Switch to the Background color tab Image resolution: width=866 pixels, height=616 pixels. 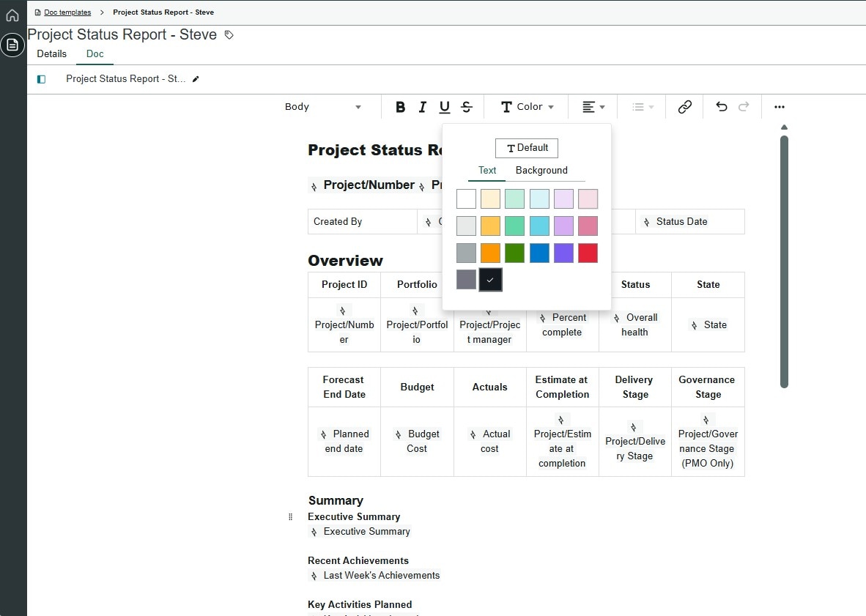coord(541,171)
